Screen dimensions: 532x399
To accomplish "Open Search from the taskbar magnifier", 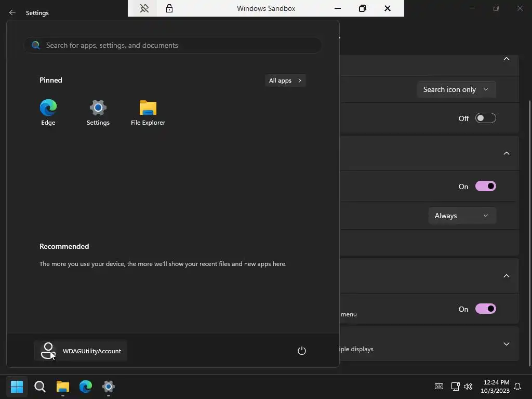I will 39,386.
